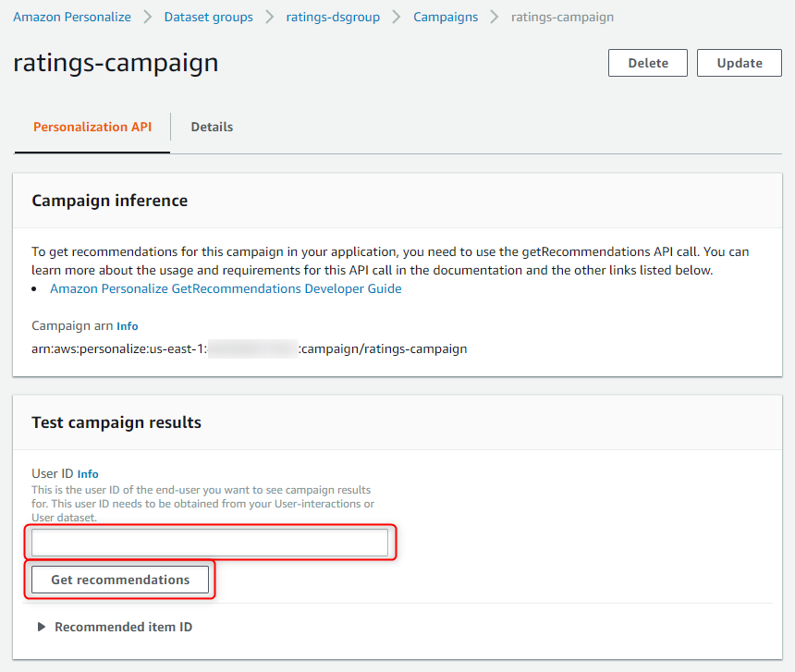Expand the Recommended item ID section
The width and height of the screenshot is (795, 672).
click(x=116, y=627)
